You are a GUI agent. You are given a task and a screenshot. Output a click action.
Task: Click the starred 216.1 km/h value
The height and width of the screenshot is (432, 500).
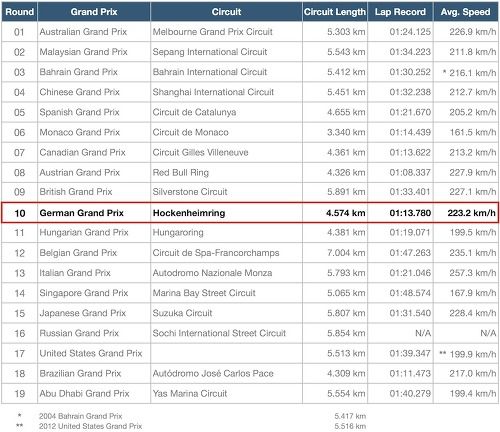pos(469,72)
